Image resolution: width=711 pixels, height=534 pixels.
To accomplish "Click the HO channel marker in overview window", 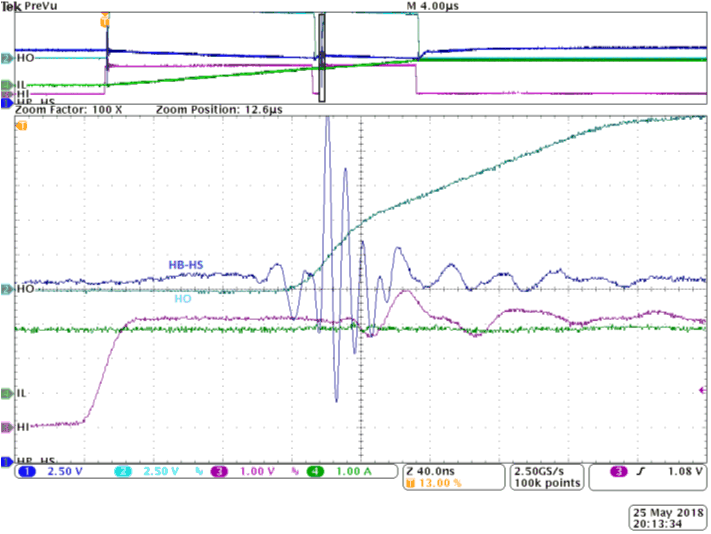I will click(x=7, y=58).
